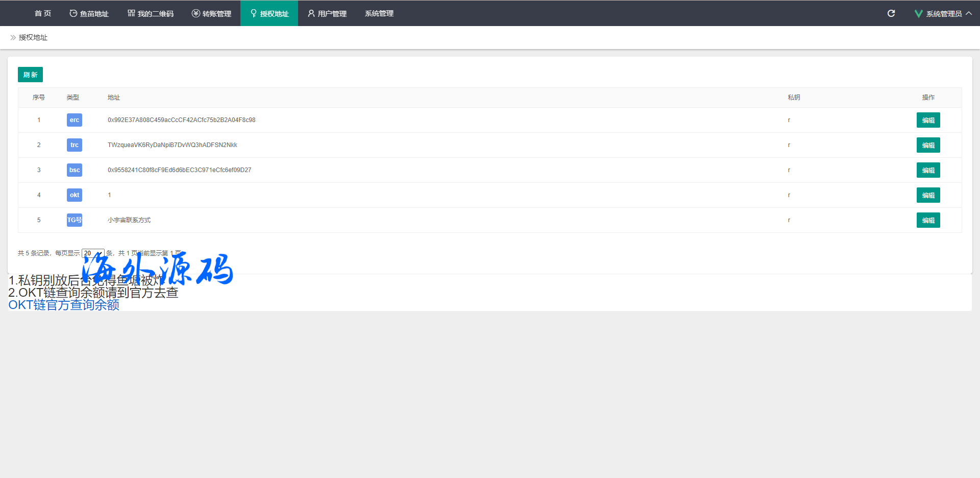Open the 鱼苗地址 menu
Screen dimensions: 980x478
(x=89, y=14)
